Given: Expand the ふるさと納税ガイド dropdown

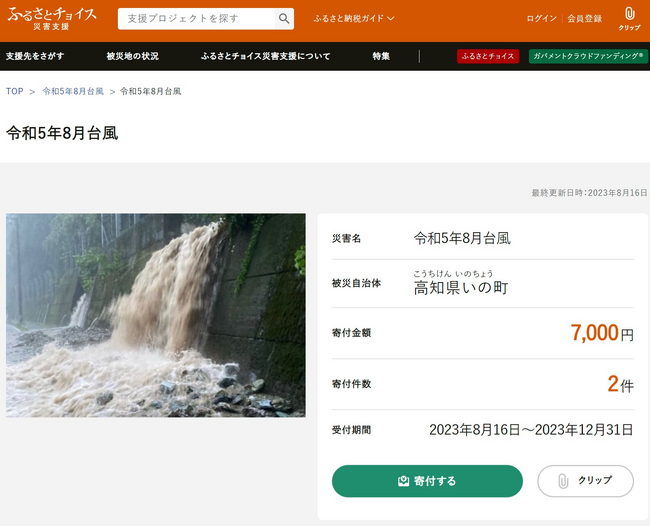Looking at the screenshot, I should pyautogui.click(x=354, y=19).
